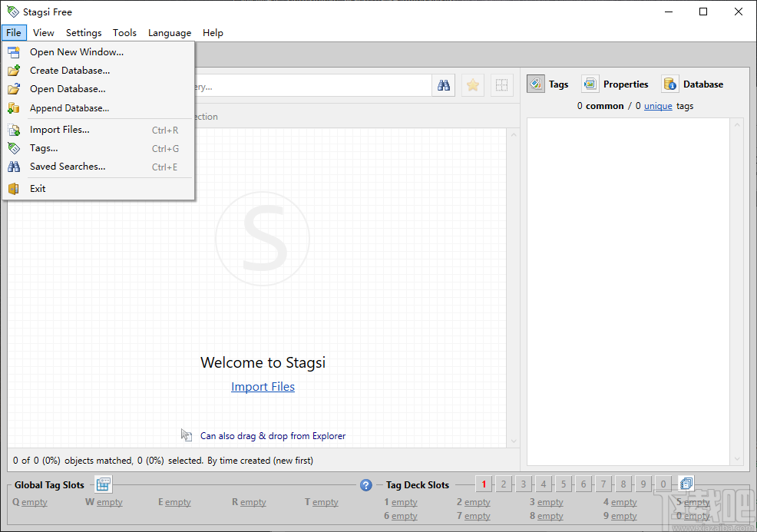
Task: Select Import Files in File menu
Action: 59,130
